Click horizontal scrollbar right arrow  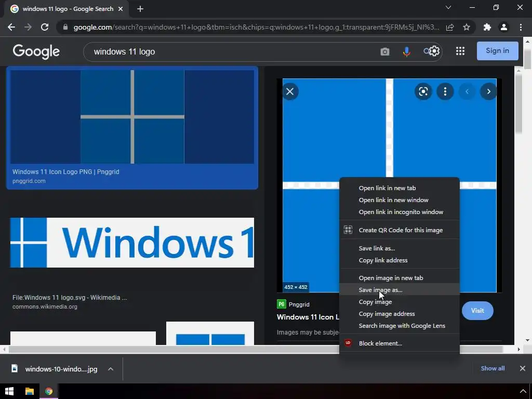[519, 350]
